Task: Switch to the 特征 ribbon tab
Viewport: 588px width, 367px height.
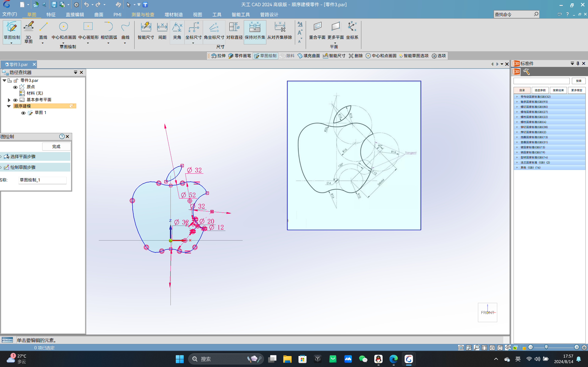Action: (51, 14)
